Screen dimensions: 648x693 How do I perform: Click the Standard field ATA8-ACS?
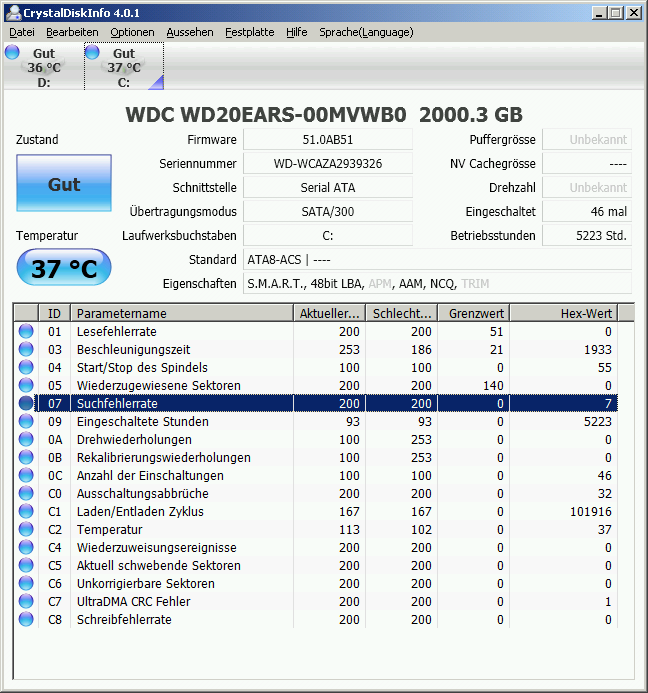437,259
